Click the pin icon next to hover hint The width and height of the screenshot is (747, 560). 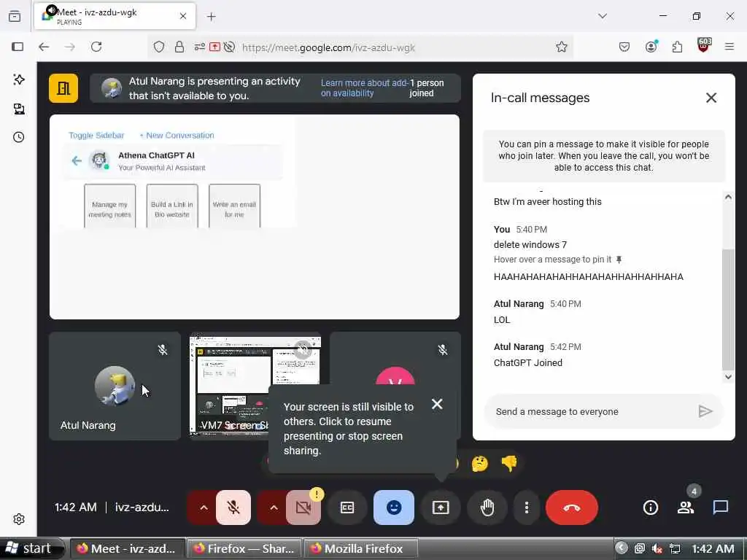click(x=619, y=260)
